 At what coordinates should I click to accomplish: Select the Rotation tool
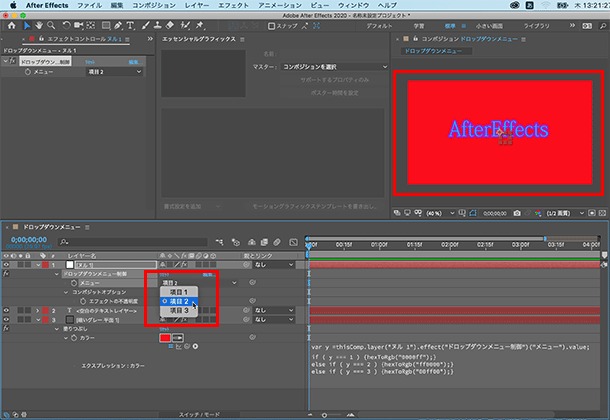pyautogui.click(x=67, y=26)
